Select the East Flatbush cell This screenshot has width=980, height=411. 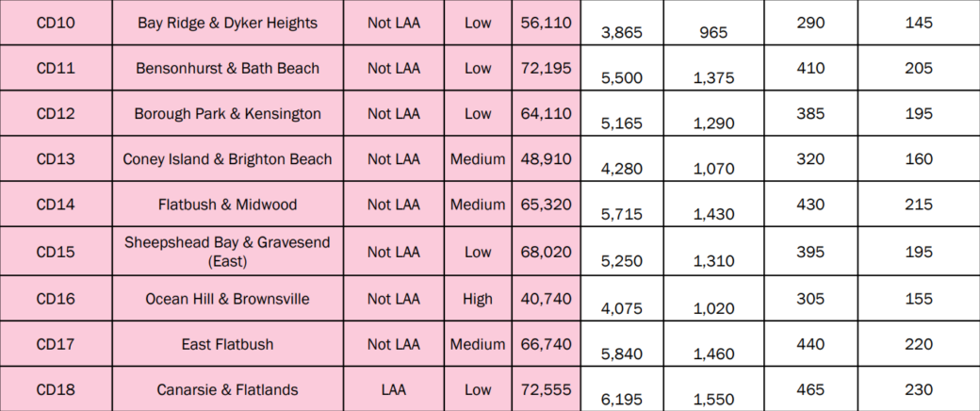pos(227,344)
